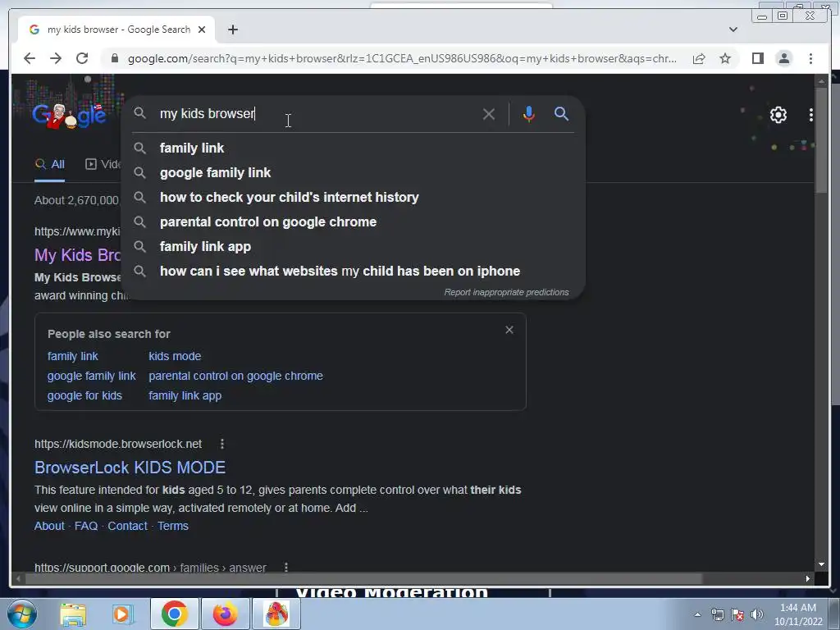Click the scroll-down arrow
Image resolution: width=840 pixels, height=630 pixels.
[821, 564]
